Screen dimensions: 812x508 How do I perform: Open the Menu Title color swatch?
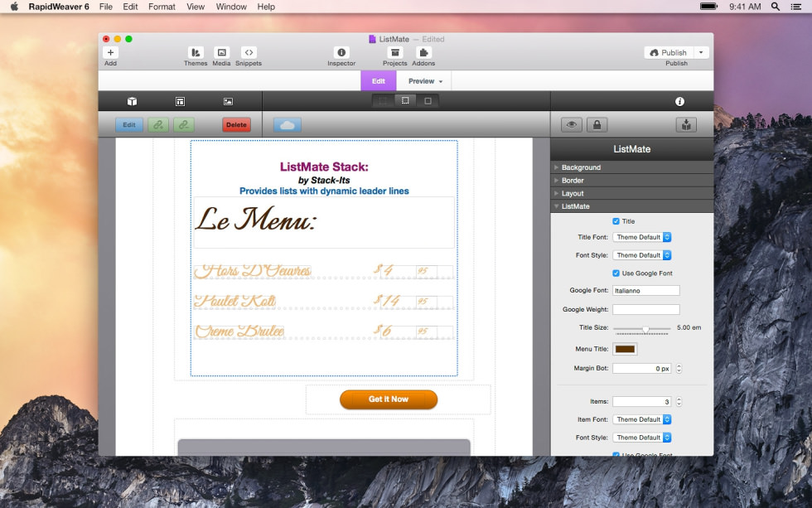625,349
